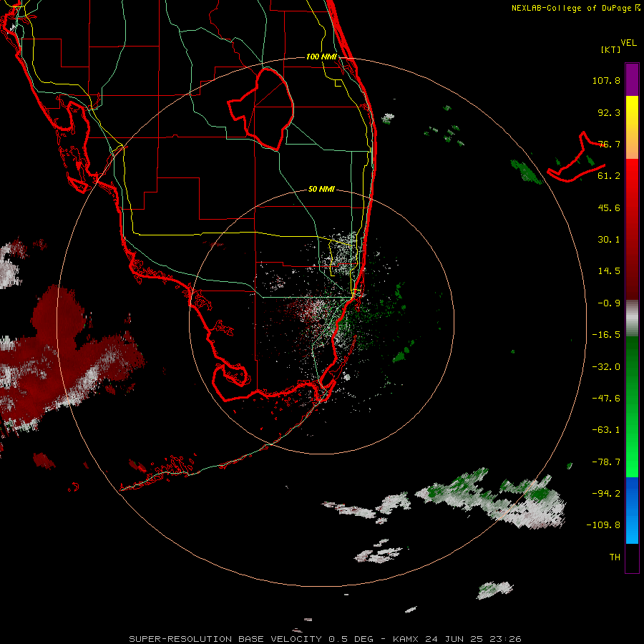Select the 107.8 legend value
Viewport: 644px width, 644px height.
[606, 80]
